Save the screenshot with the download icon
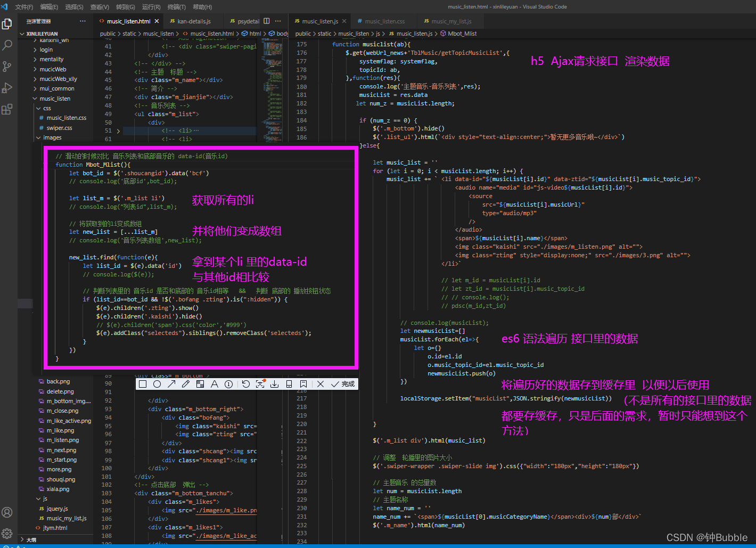Screen dimensions: 756x548 (x=275, y=384)
